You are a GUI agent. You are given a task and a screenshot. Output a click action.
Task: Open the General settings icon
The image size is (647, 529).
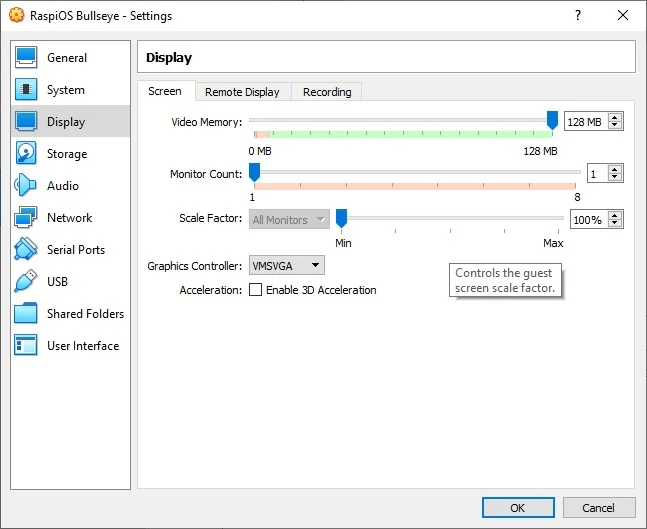pos(26,57)
